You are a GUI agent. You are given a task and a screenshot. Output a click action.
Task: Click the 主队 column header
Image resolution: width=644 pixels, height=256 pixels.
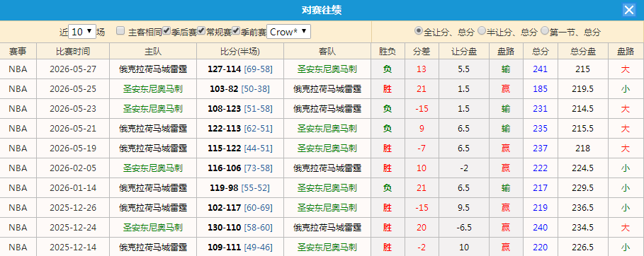153,52
